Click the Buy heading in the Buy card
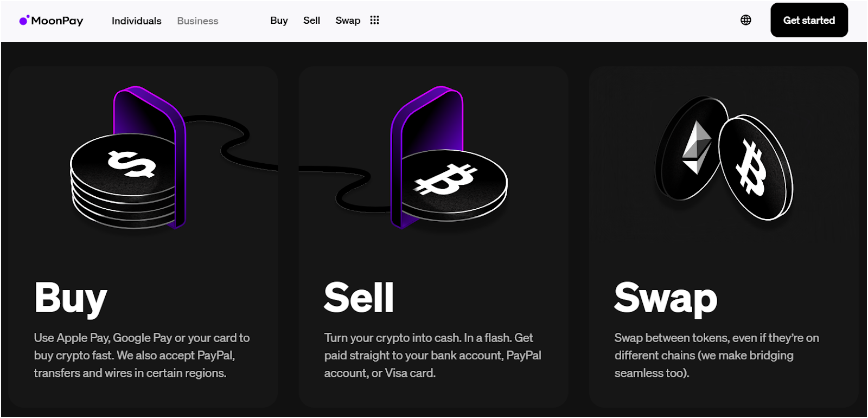This screenshot has width=868, height=418. [x=69, y=297]
